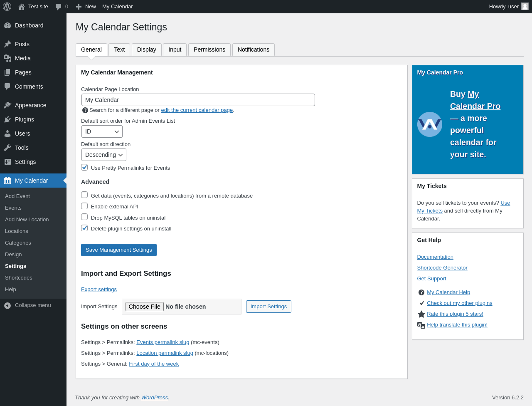Open the admin events sort order dropdown
Screen dimensions: 532x406
point(102,131)
